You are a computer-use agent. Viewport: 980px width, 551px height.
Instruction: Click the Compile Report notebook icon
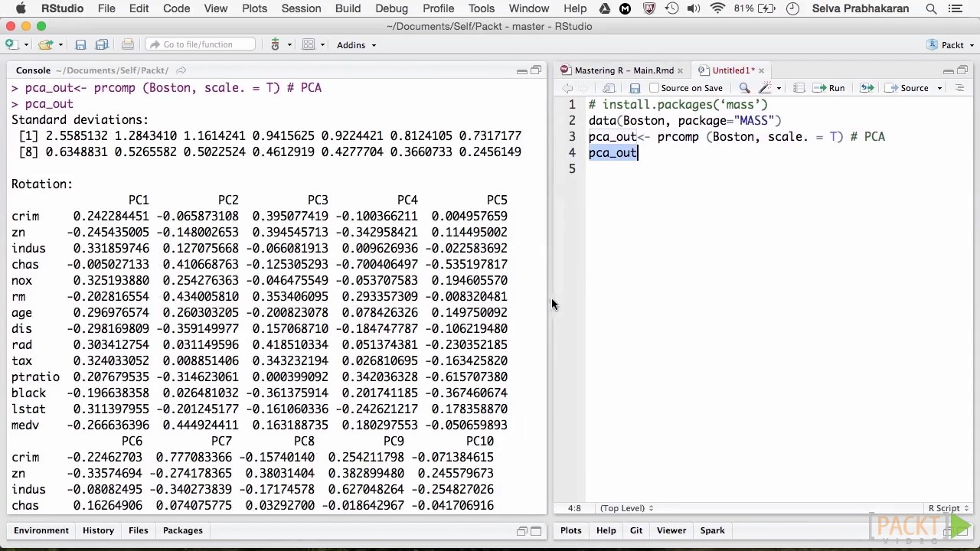pos(799,88)
